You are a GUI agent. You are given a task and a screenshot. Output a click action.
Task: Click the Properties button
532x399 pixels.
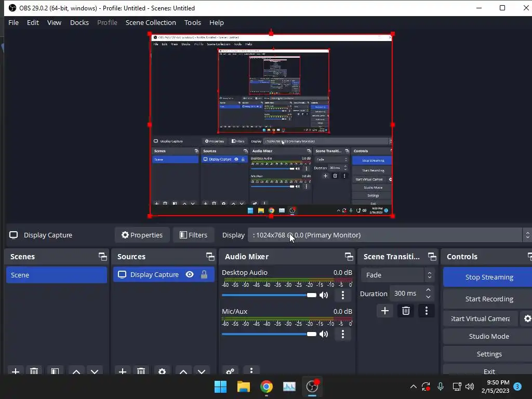(x=142, y=235)
